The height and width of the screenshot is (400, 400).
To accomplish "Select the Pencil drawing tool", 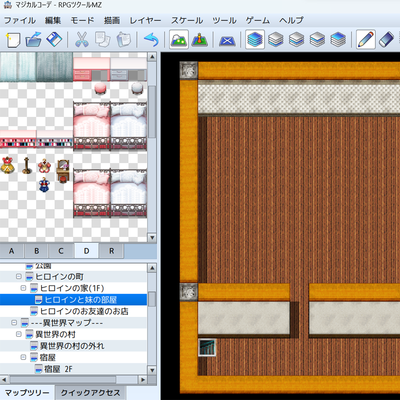I will [x=366, y=40].
